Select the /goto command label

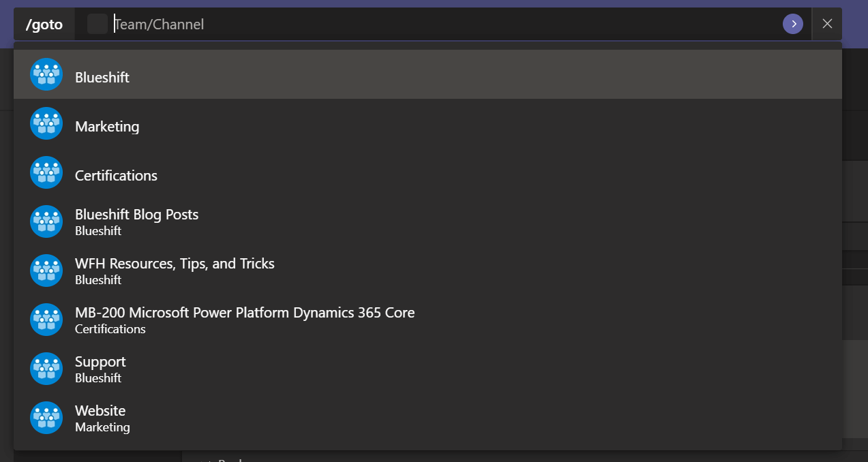(x=44, y=25)
